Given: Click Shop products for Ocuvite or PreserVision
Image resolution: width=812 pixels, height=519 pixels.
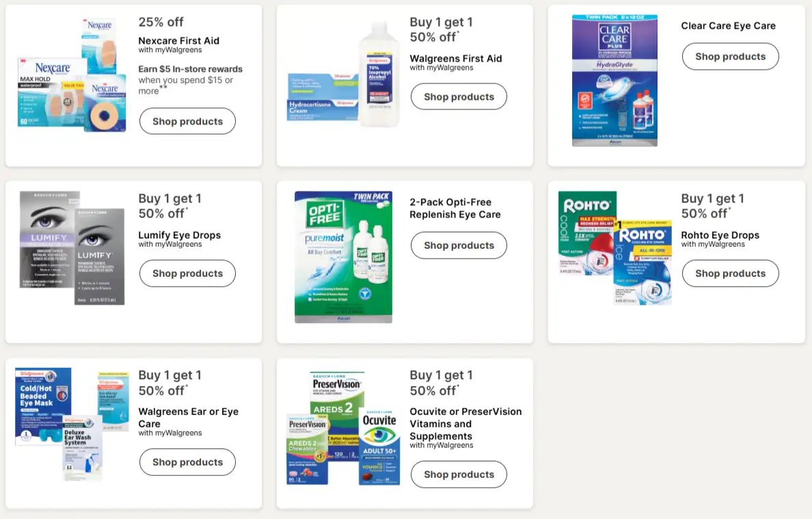Looking at the screenshot, I should pyautogui.click(x=459, y=474).
